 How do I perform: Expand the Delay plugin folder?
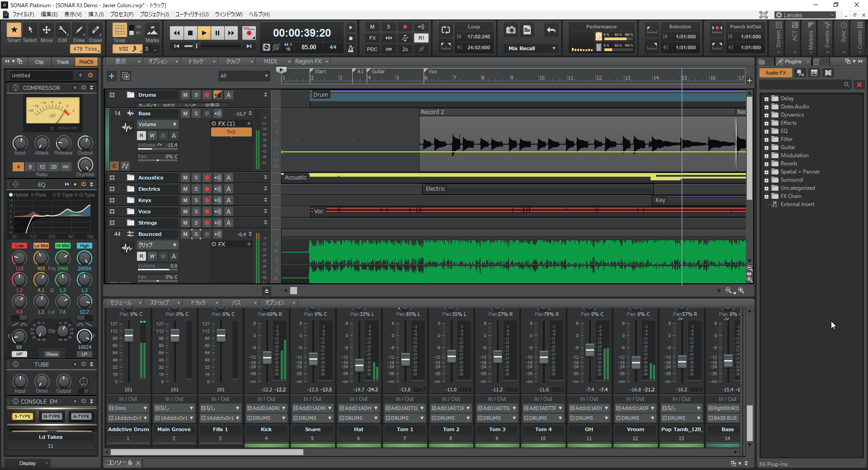[766, 99]
